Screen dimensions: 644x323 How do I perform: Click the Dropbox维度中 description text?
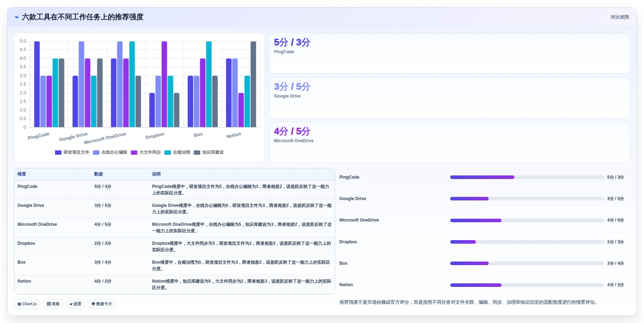tap(242, 247)
